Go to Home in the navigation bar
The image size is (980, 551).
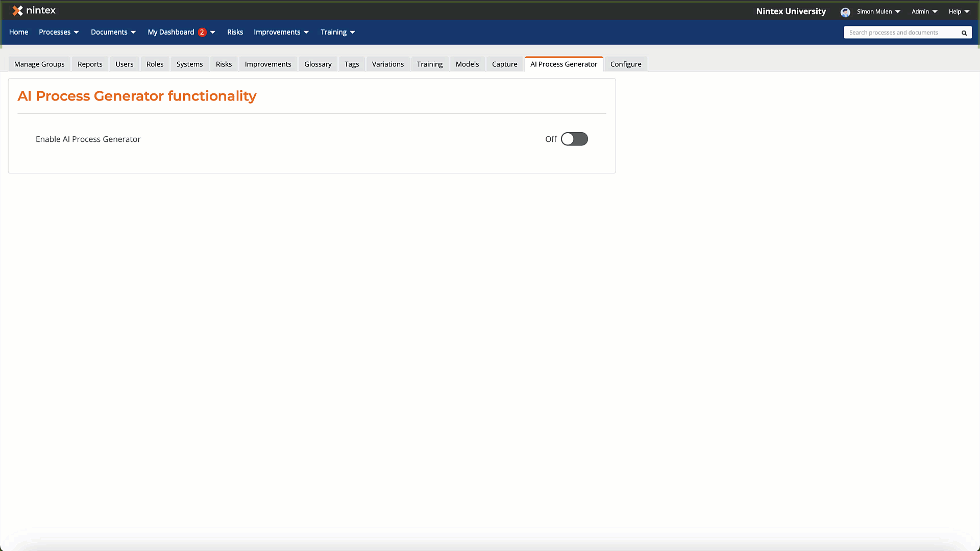[18, 32]
